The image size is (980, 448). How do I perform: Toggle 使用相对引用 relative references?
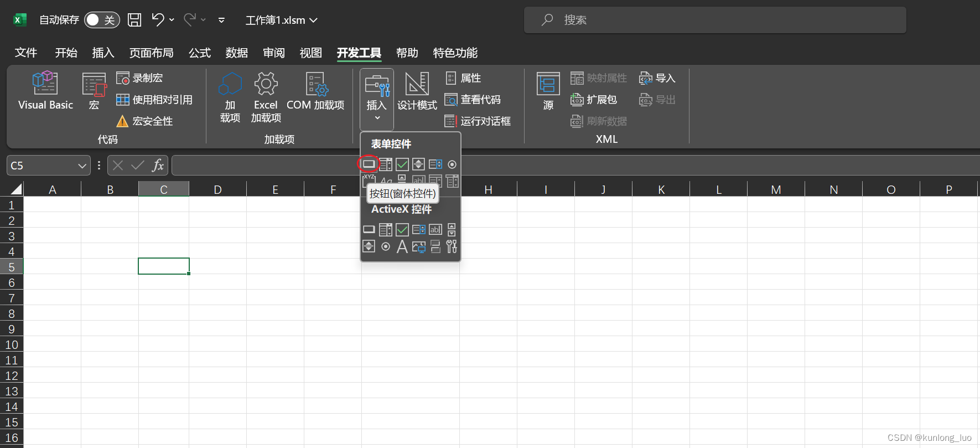tap(154, 100)
